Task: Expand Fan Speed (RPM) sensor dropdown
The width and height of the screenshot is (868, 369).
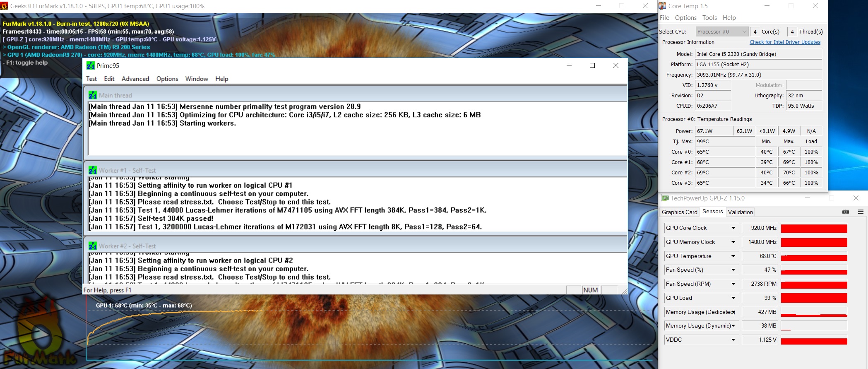Action: click(733, 284)
